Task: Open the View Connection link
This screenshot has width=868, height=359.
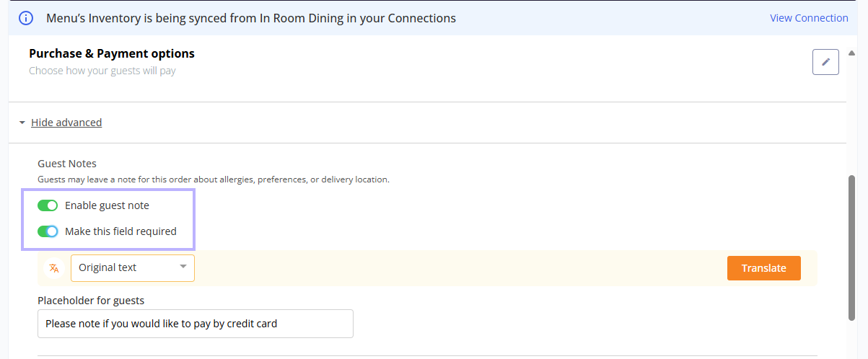Action: [x=809, y=18]
